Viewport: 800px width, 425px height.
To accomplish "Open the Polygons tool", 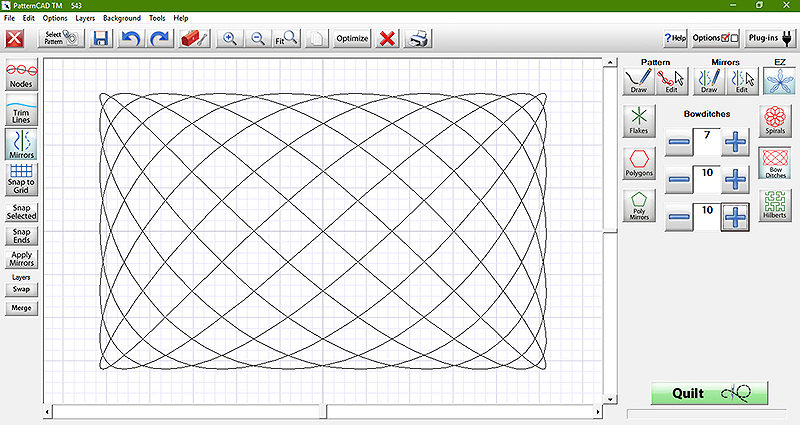I will pos(639,163).
